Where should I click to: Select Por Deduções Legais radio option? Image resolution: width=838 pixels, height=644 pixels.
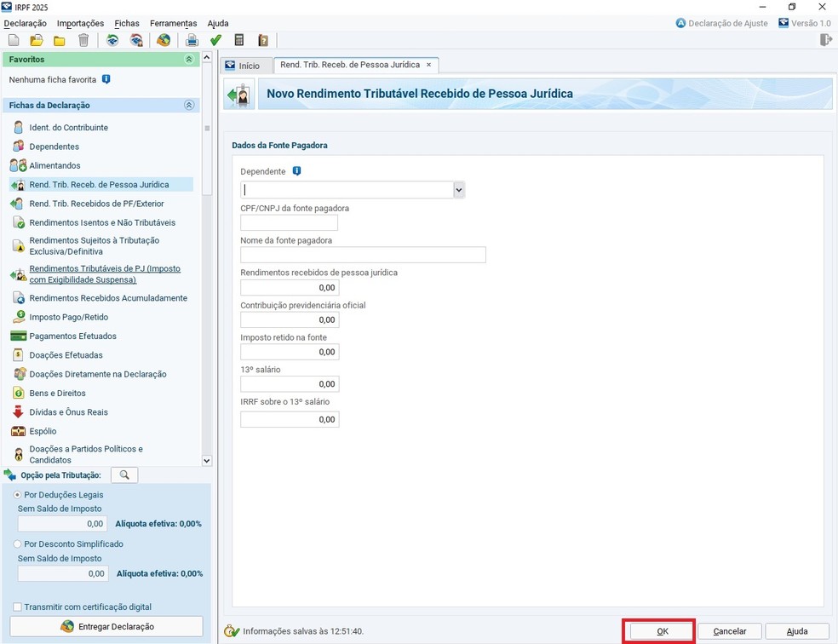click(x=18, y=495)
